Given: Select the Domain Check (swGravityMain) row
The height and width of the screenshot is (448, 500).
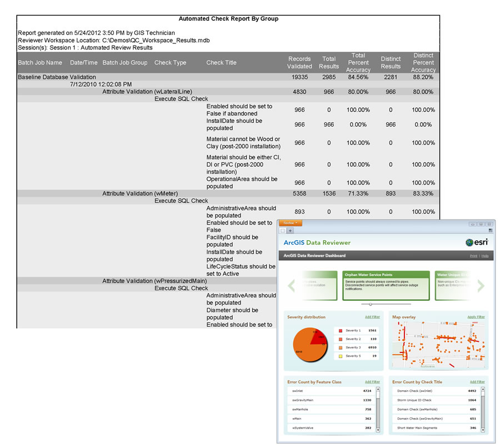Looking at the screenshot, I should click(436, 419).
